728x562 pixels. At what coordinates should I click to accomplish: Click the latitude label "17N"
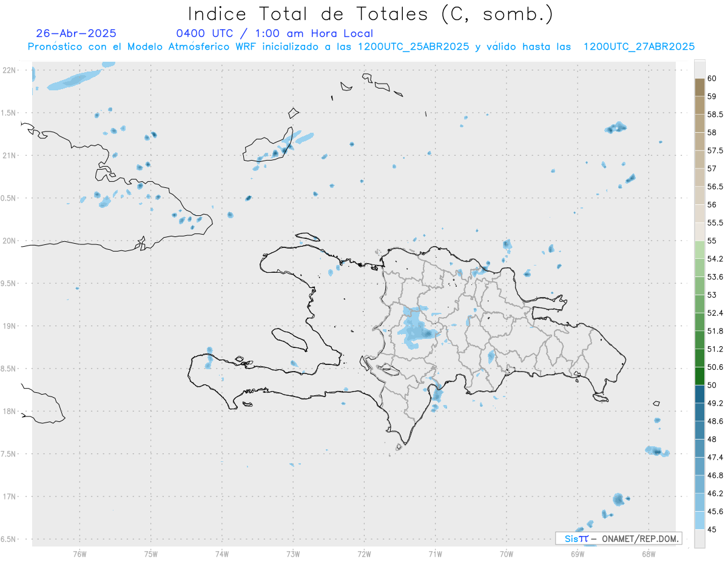click(x=10, y=497)
